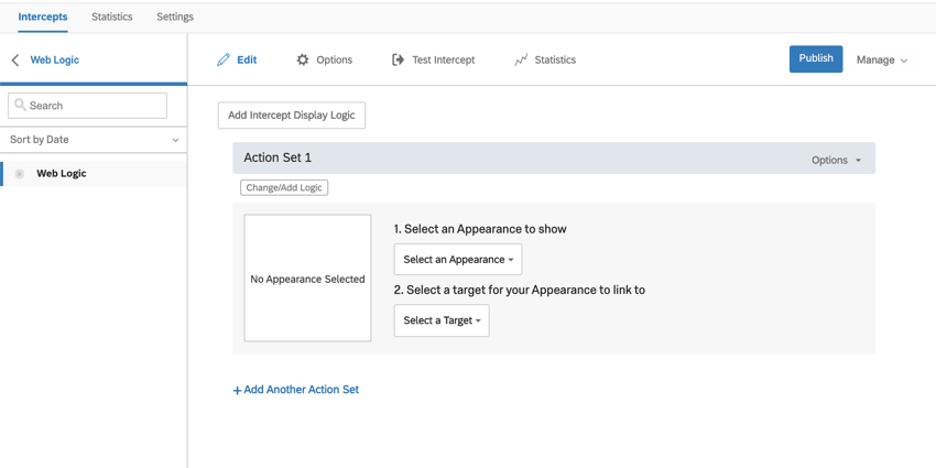Click the status dot beside Web Logic
936x468 pixels.
[x=20, y=174]
